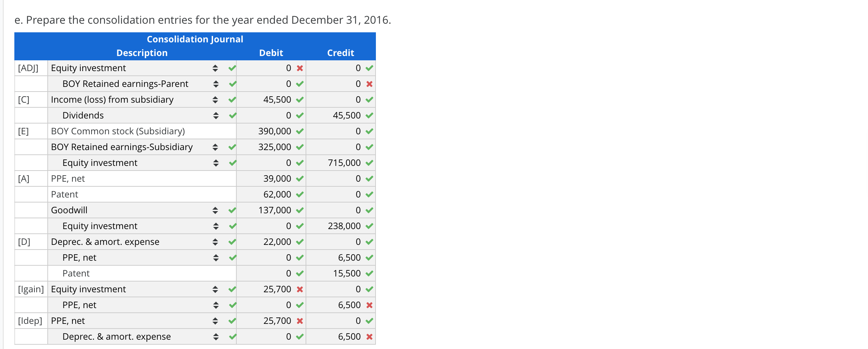Click the Debit column header
868x349 pixels.
point(271,52)
